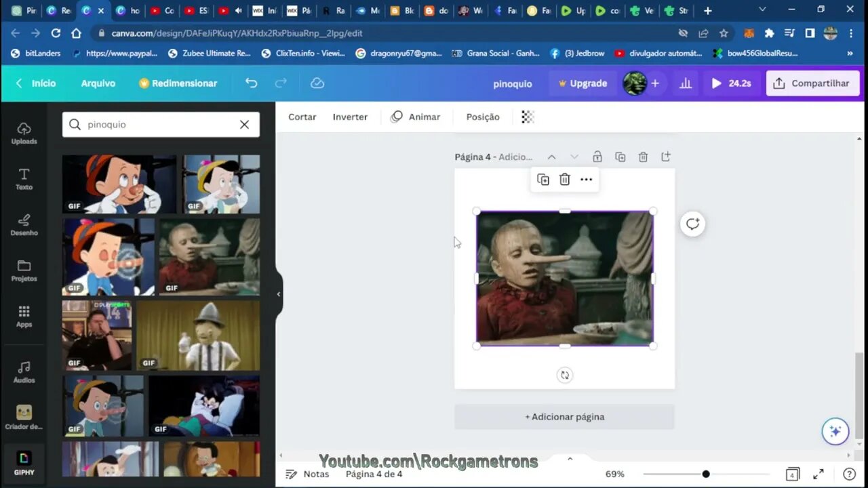Image resolution: width=868 pixels, height=488 pixels.
Task: Select the wooden puppet with hat GIF
Action: coord(198,335)
